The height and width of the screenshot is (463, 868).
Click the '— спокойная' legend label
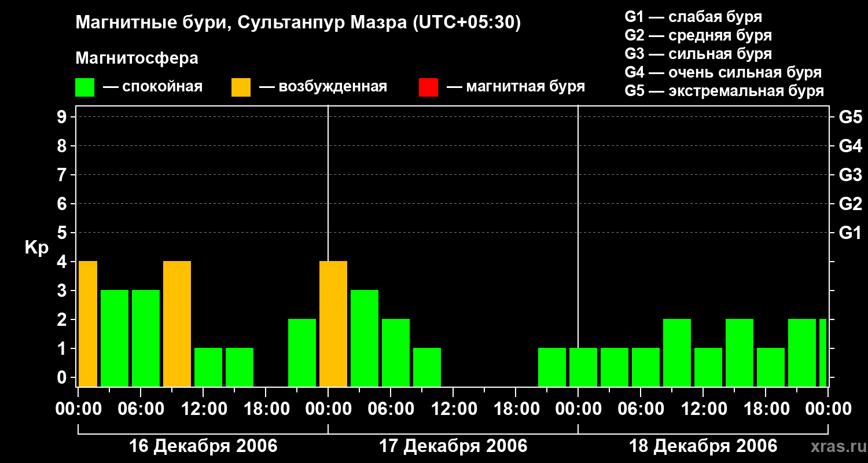153,87
